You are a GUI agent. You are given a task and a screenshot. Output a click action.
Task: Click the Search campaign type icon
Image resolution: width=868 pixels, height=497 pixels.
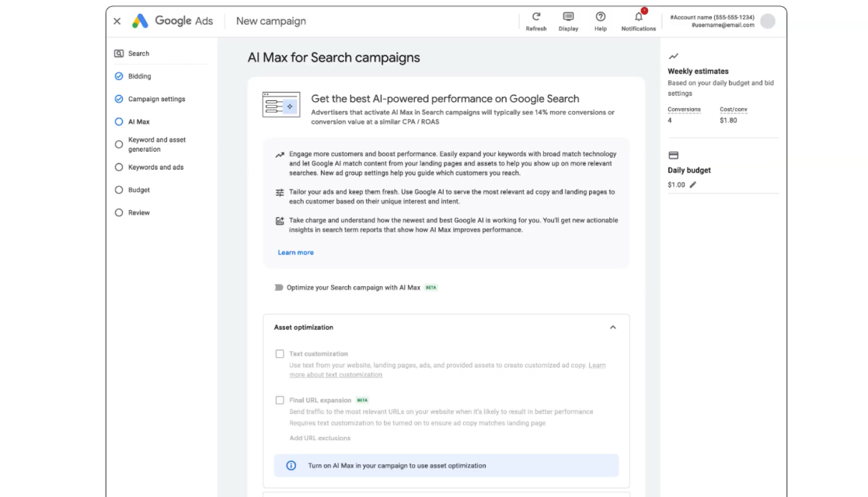click(118, 53)
